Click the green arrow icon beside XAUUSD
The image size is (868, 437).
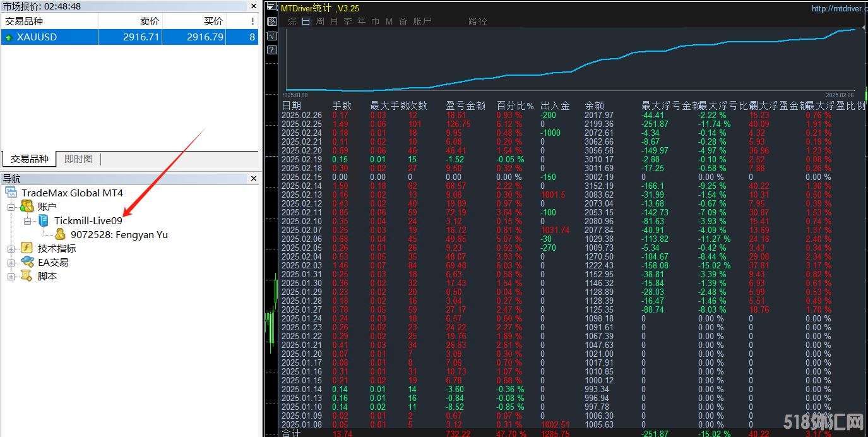point(9,37)
